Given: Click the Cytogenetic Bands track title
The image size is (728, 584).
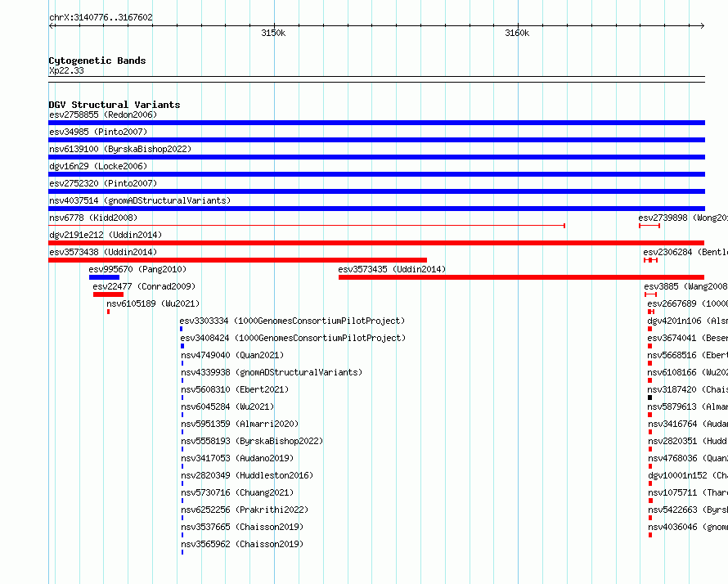Looking at the screenshot, I should pyautogui.click(x=97, y=61).
